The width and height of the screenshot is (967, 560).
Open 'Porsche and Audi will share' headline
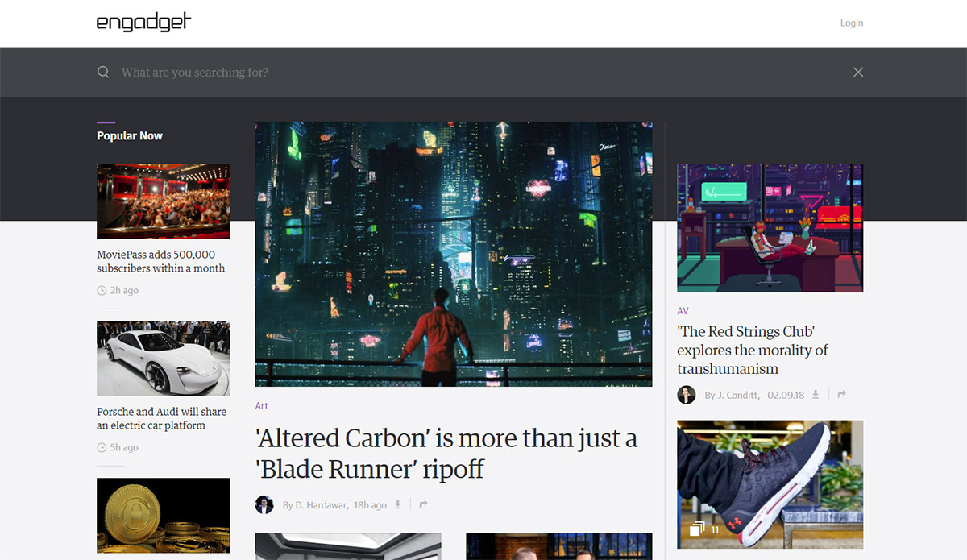click(162, 418)
